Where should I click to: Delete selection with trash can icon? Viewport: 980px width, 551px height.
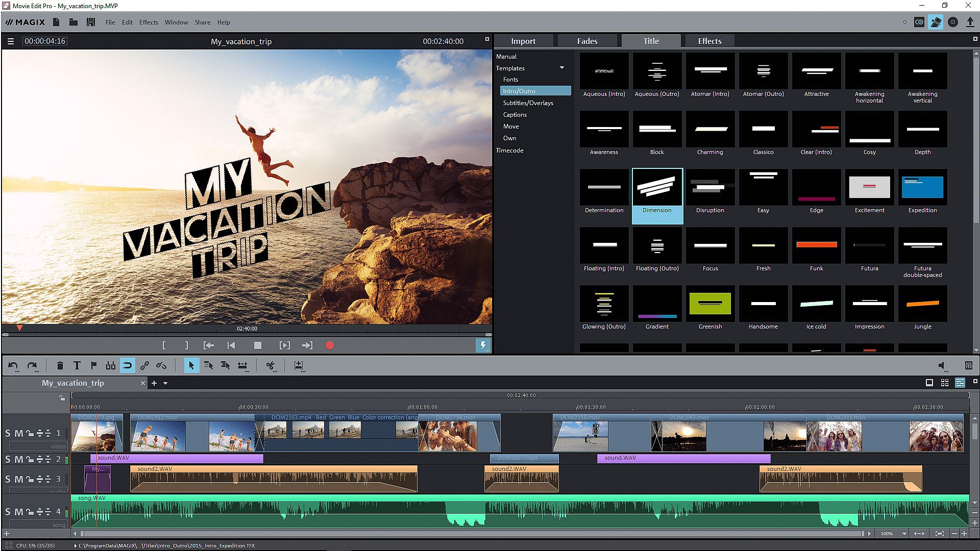(60, 365)
